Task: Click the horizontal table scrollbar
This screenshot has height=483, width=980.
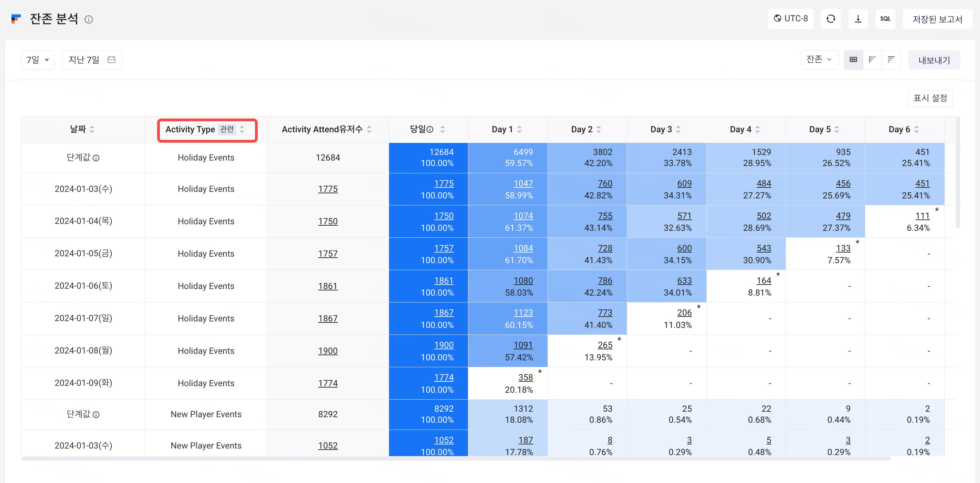Action: point(456,459)
